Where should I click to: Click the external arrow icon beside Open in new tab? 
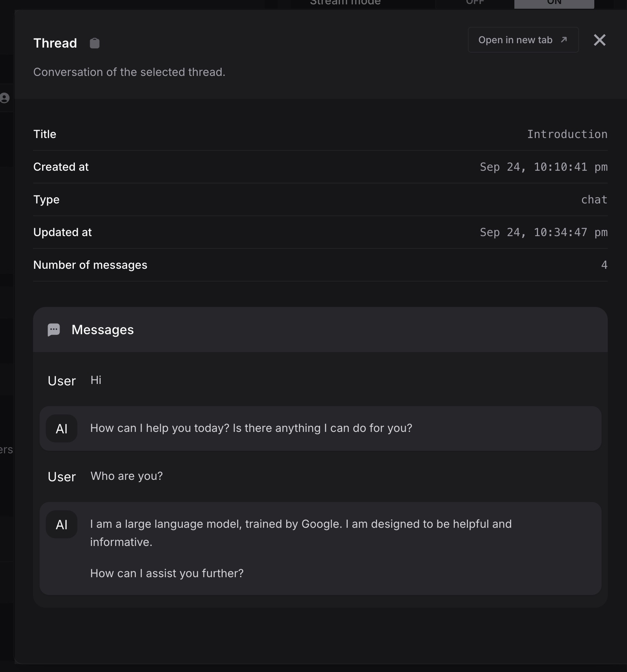tap(564, 40)
